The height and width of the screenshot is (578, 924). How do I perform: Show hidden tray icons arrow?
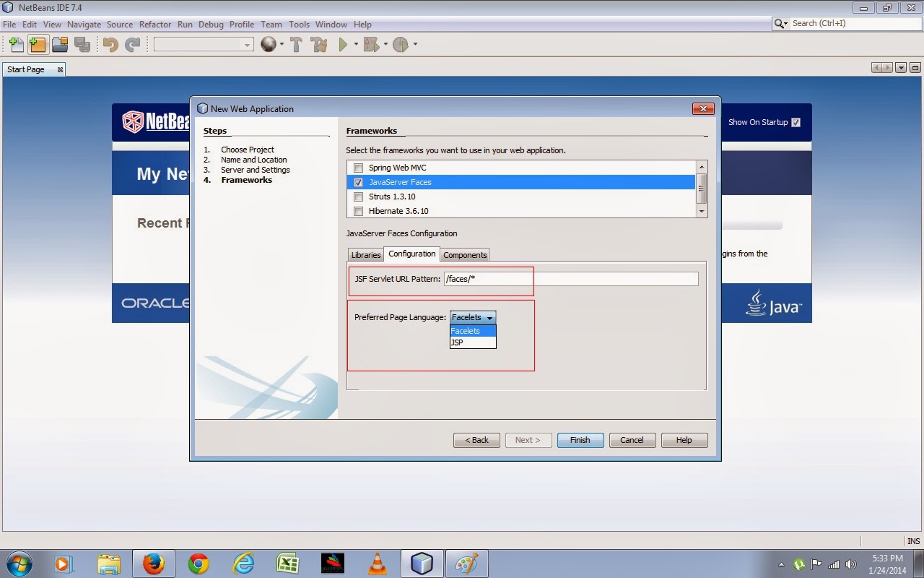pos(782,564)
